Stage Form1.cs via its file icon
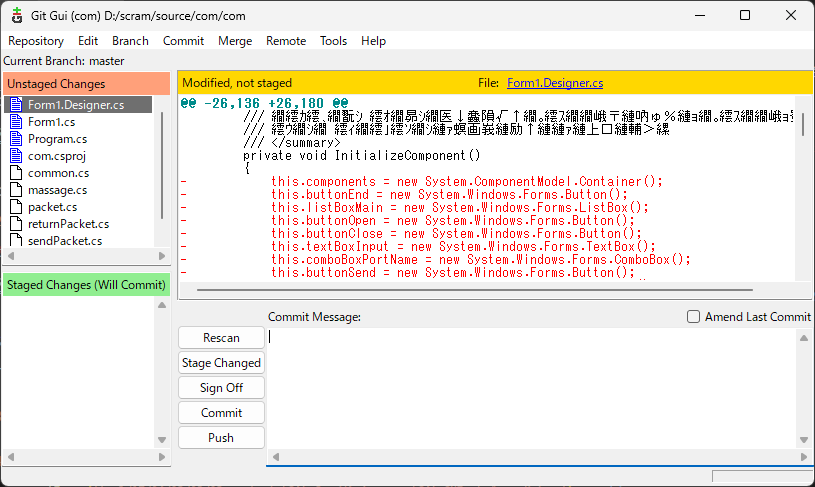This screenshot has height=487, width=815. point(16,122)
